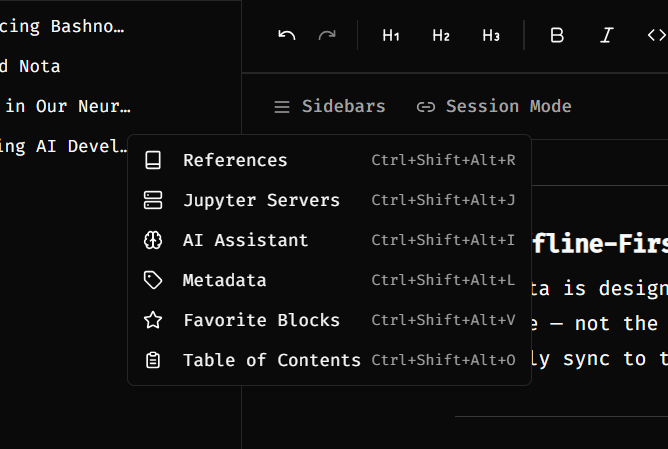
Task: Click the Ctrl+Shift+Alt+V shortcut text
Action: 443,320
